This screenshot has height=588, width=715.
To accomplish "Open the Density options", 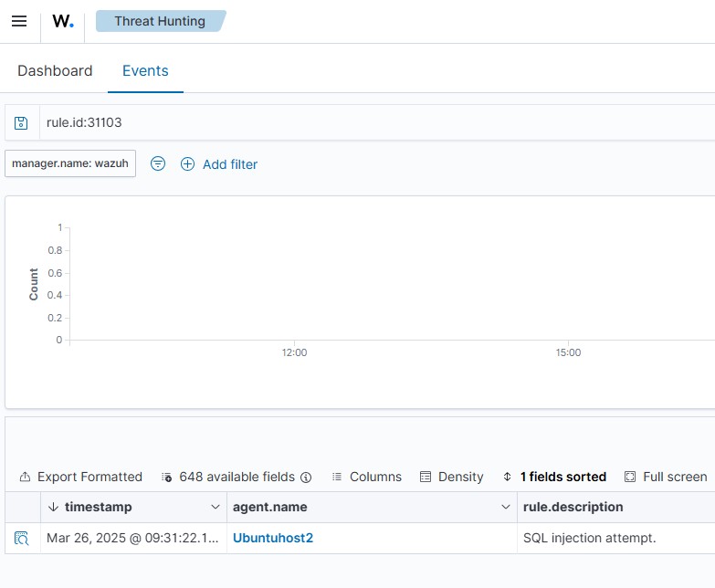I will click(460, 477).
